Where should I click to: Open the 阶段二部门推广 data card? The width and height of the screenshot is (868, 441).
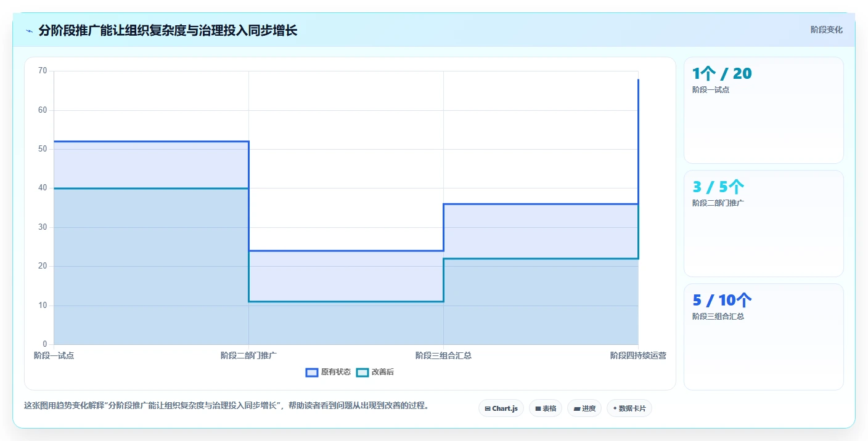(x=764, y=224)
